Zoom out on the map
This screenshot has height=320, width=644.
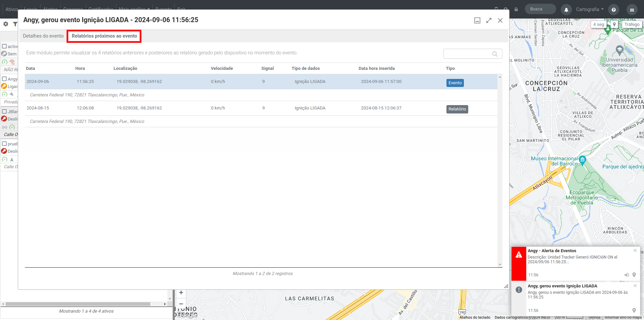pos(181,304)
